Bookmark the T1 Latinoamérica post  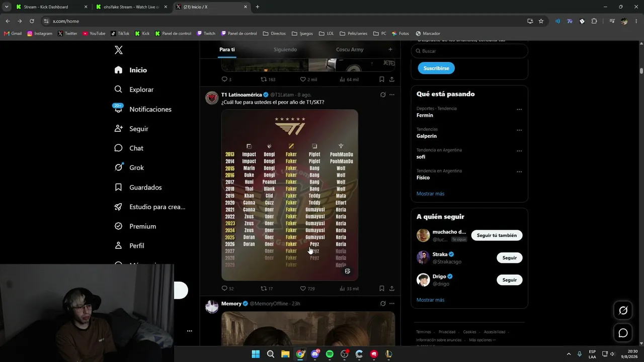pos(382,289)
